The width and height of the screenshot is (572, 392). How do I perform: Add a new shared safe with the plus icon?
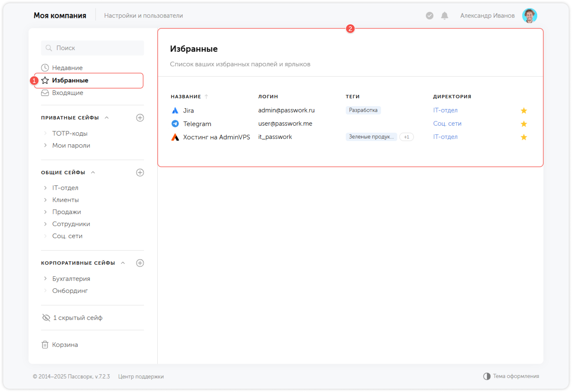pyautogui.click(x=140, y=173)
